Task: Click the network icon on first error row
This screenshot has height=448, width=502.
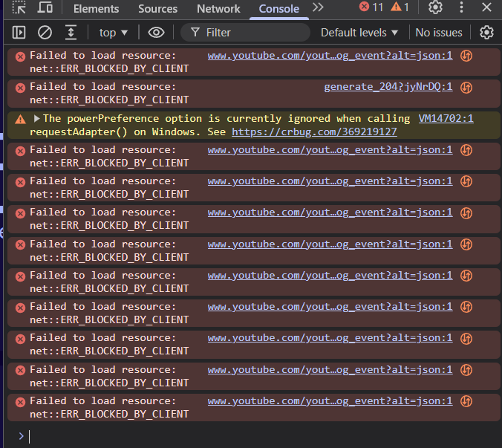Action: 466,56
